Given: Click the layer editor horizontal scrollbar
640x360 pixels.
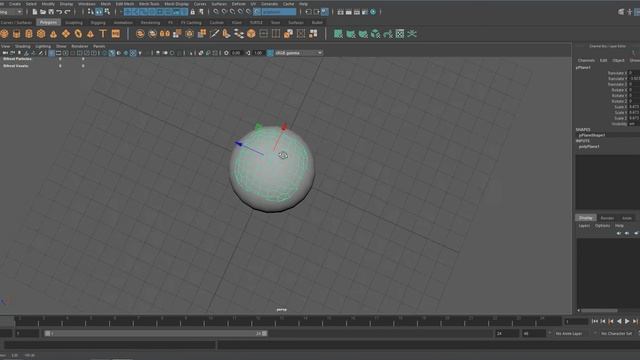Looking at the screenshot, I should (x=599, y=311).
